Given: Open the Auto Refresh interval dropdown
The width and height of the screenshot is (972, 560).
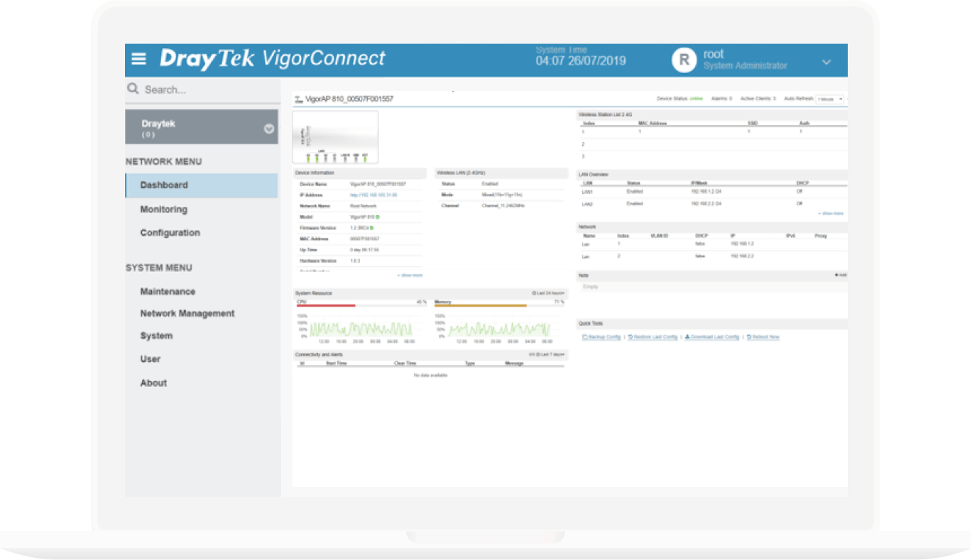Looking at the screenshot, I should point(830,99).
